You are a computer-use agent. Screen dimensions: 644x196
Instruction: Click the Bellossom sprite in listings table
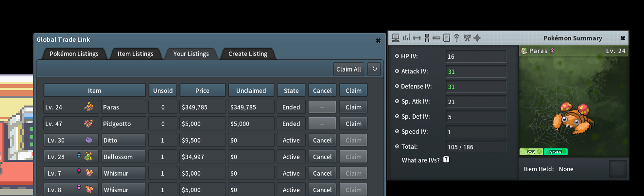pos(88,157)
